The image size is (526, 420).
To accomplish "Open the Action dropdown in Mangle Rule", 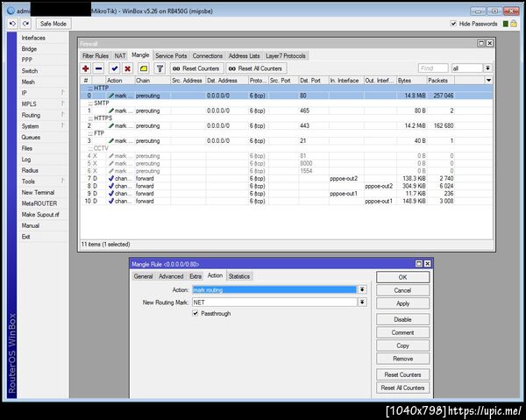I will tap(362, 289).
